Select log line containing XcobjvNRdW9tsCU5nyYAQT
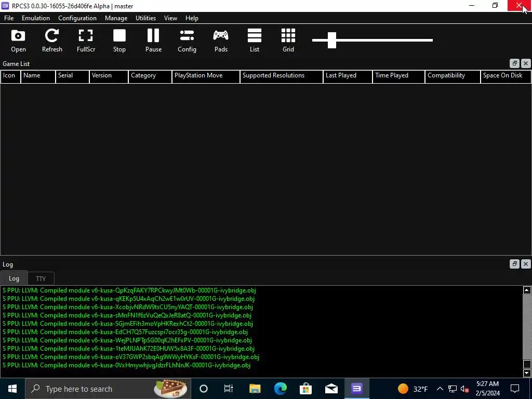This screenshot has height=399, width=532. tap(128, 307)
